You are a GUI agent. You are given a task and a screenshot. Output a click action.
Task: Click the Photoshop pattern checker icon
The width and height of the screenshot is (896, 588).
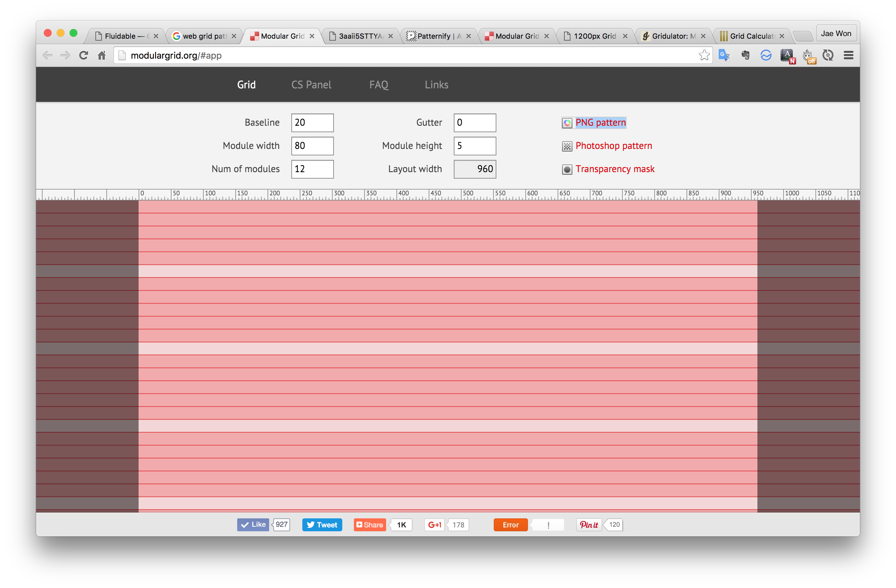[567, 146]
